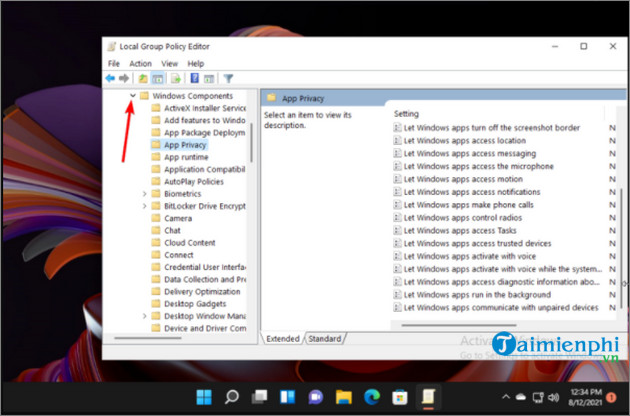The width and height of the screenshot is (630, 416).
Task: Click the Back arrow in toolbar
Action: click(x=110, y=78)
